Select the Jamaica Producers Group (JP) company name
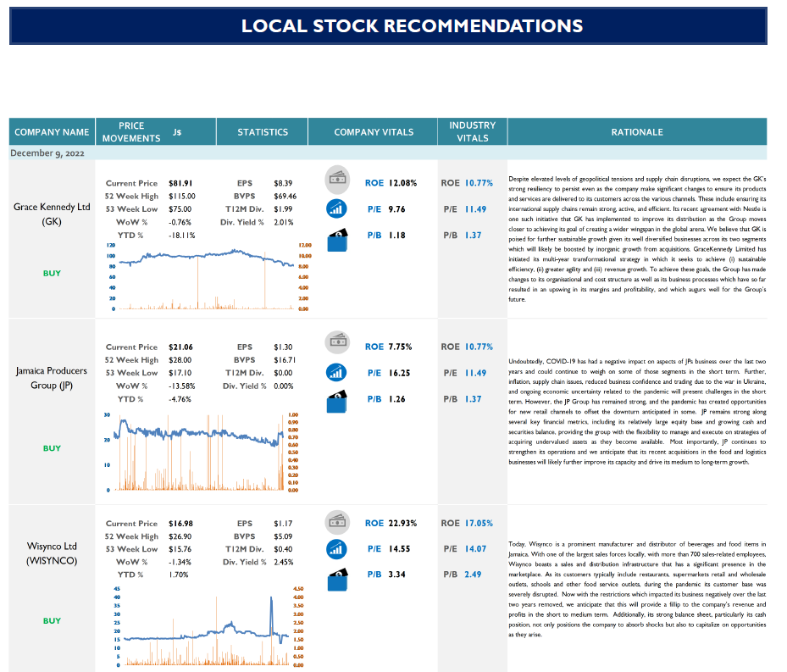 coord(52,378)
